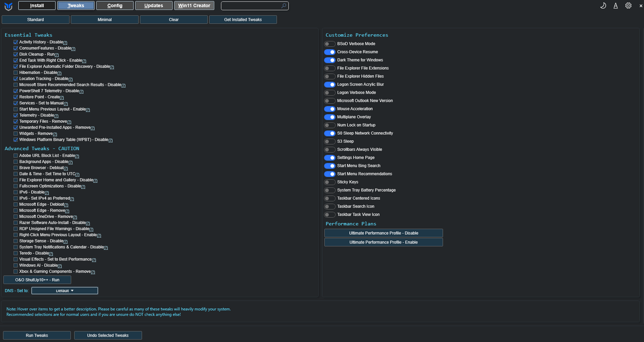Open help (?) for Storage Sense Disable

click(x=66, y=241)
